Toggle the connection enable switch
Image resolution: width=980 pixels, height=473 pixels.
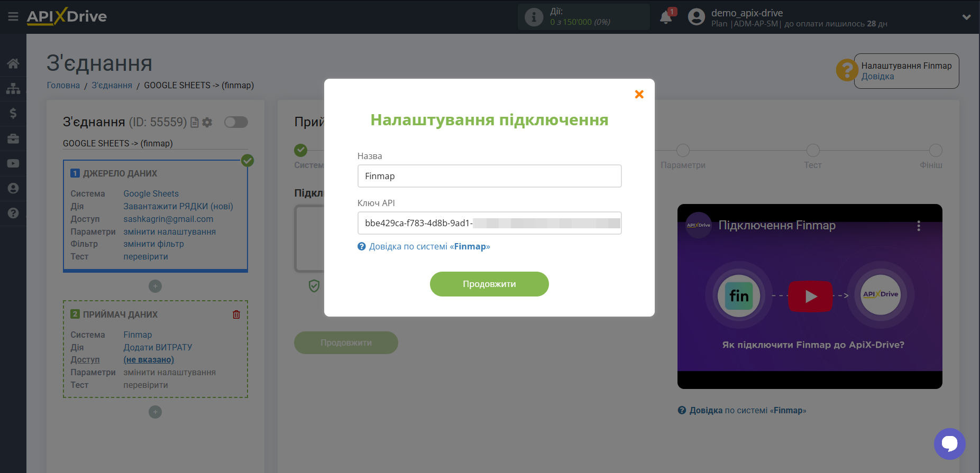click(236, 122)
